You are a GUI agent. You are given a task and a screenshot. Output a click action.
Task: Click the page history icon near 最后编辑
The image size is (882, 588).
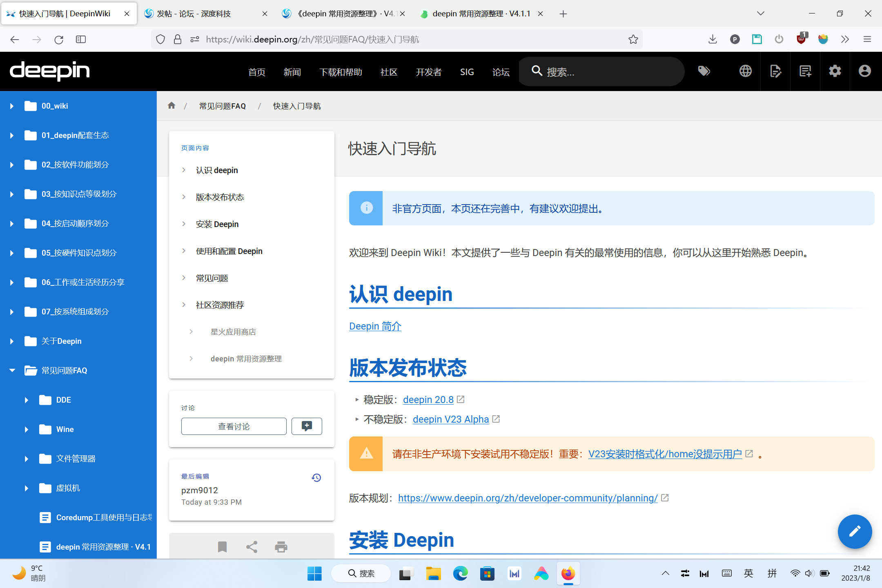coord(316,477)
